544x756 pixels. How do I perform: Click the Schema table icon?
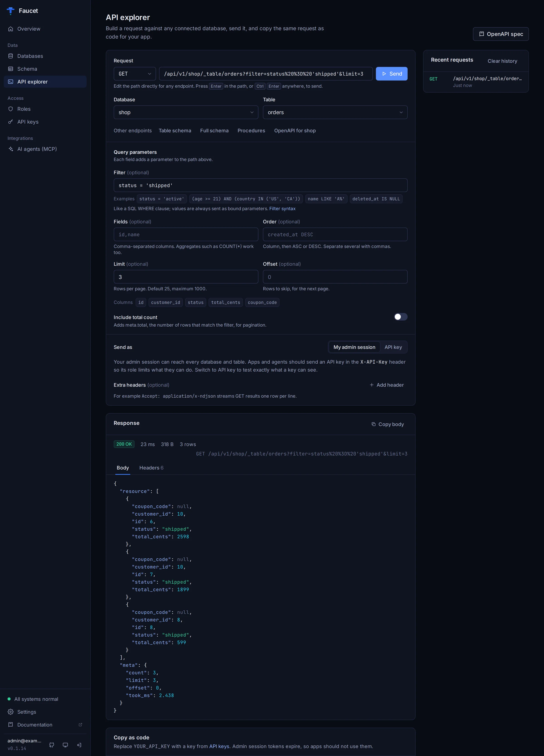coord(11,69)
